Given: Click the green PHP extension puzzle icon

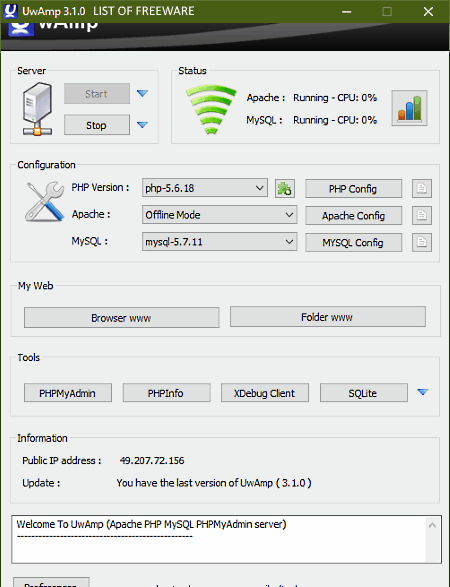Looking at the screenshot, I should tap(285, 188).
